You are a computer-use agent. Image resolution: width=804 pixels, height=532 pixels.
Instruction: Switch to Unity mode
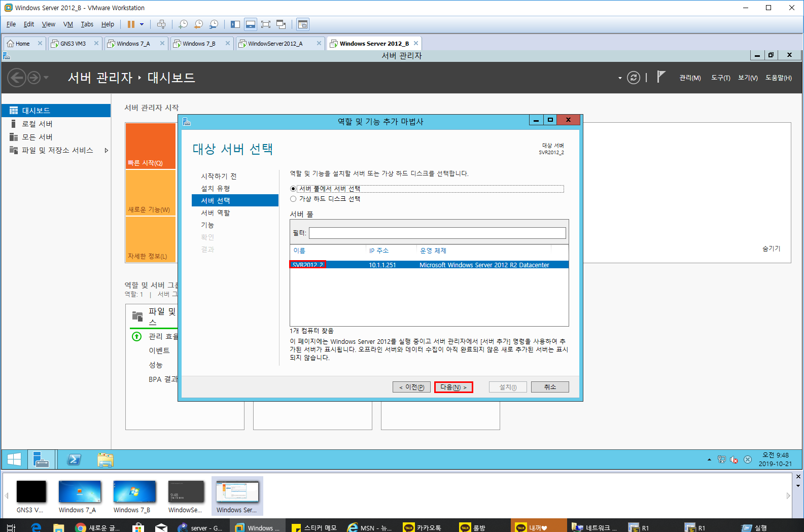tap(281, 24)
